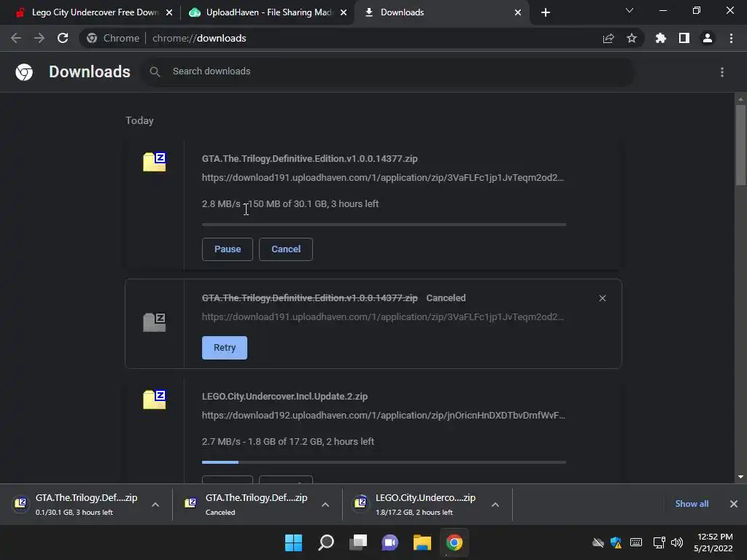The image size is (747, 560).
Task: Open a new browser tab
Action: tap(546, 12)
